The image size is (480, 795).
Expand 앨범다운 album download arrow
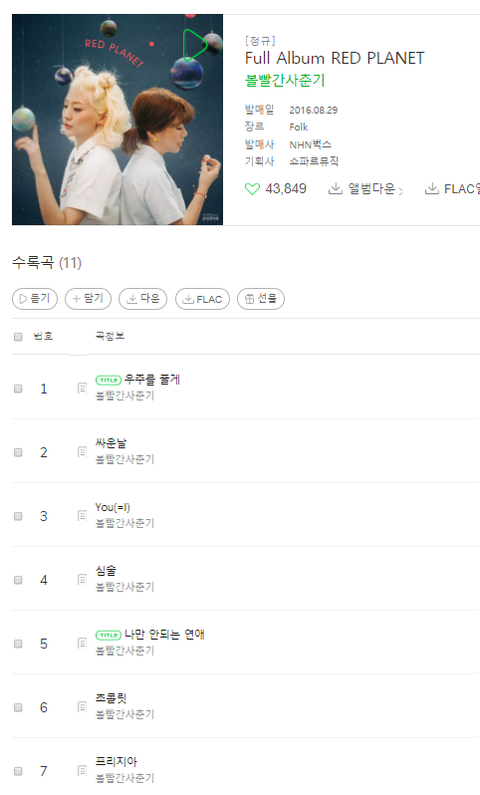click(400, 191)
